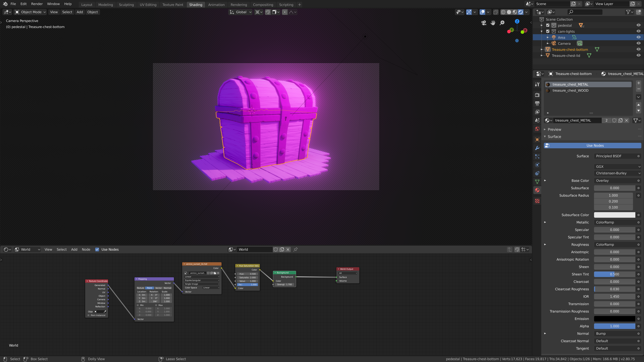Switch viewport to Wireframe shading mode
The width and height of the screenshot is (644, 362).
click(503, 12)
